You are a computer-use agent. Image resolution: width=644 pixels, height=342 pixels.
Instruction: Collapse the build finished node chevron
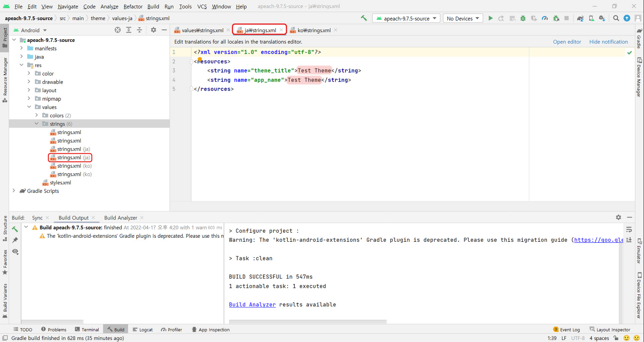coord(26,227)
